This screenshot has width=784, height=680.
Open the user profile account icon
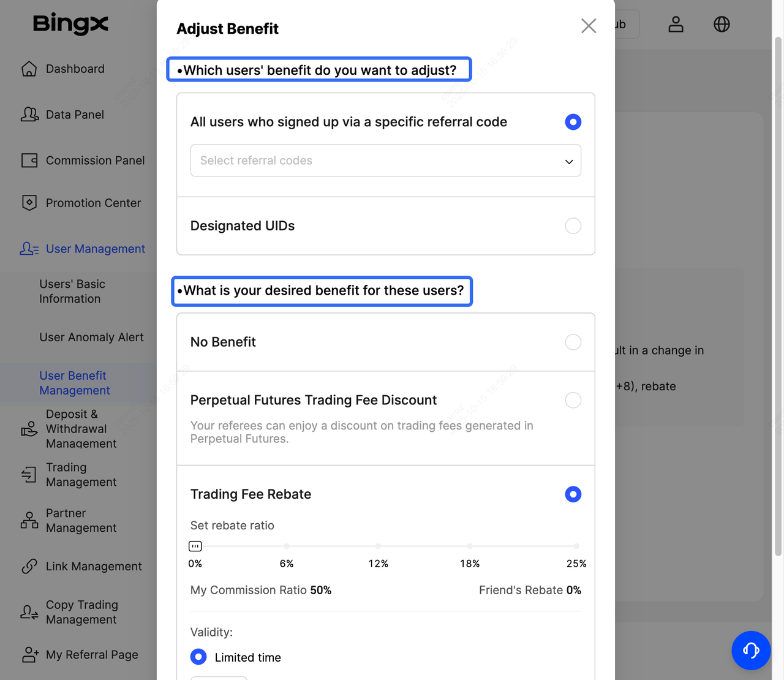pos(676,25)
